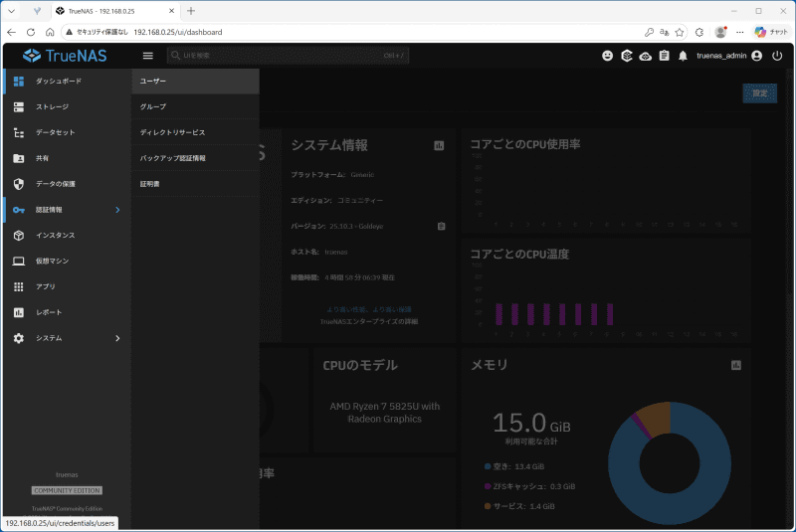Click the UI search field

288,56
